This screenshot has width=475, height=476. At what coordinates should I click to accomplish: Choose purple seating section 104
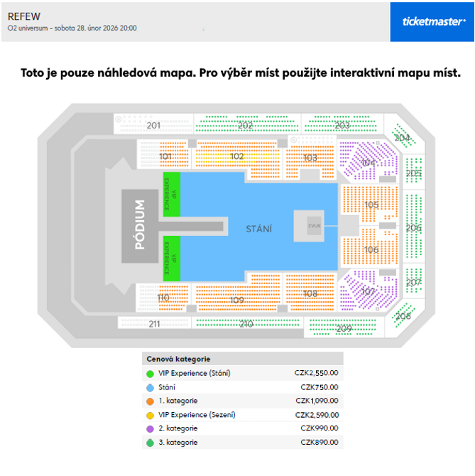click(x=367, y=163)
